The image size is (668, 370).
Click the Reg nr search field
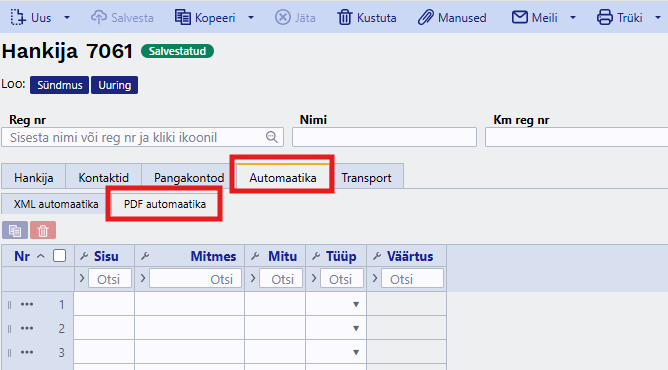point(143,137)
